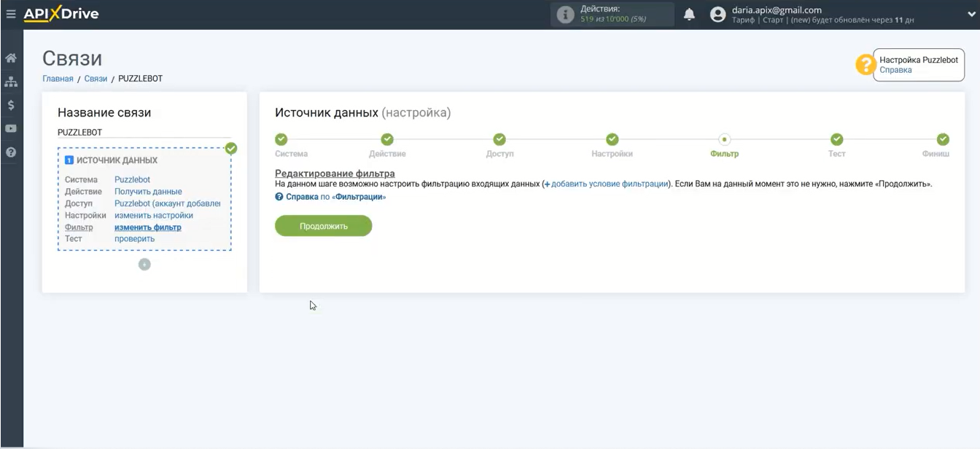Click the actions counter 519 из 10'000
This screenshot has width=980, height=449.
613,19
